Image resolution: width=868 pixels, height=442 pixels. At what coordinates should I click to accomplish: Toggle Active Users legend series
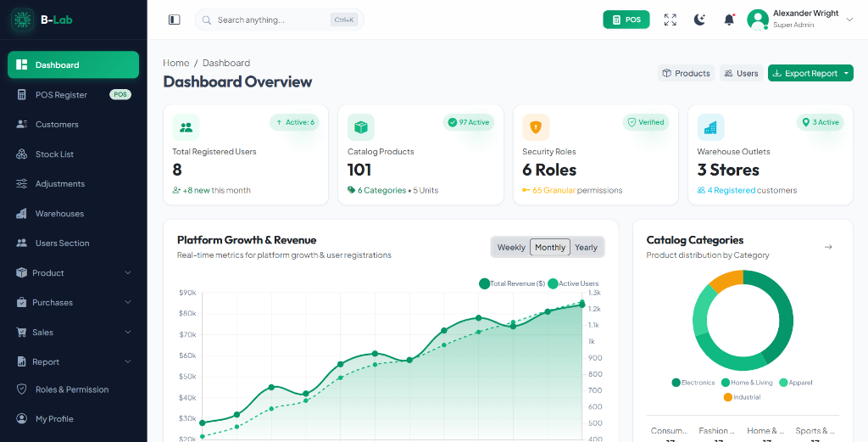[x=574, y=283]
